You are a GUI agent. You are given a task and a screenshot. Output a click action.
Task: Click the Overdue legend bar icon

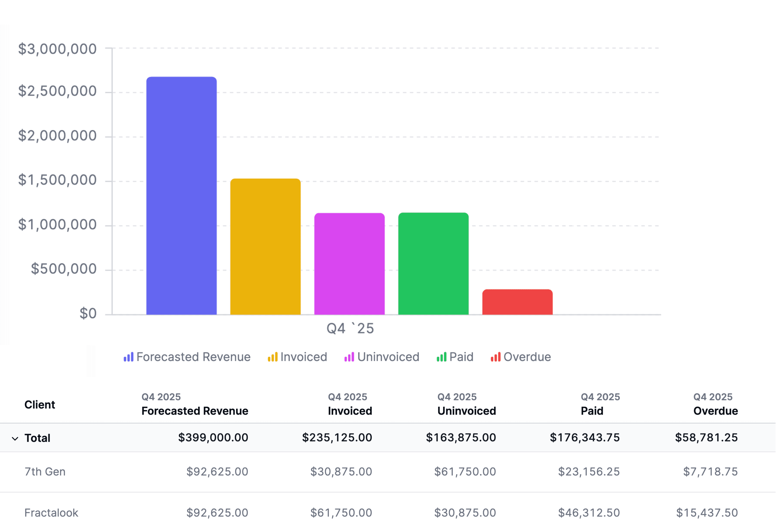pos(495,357)
